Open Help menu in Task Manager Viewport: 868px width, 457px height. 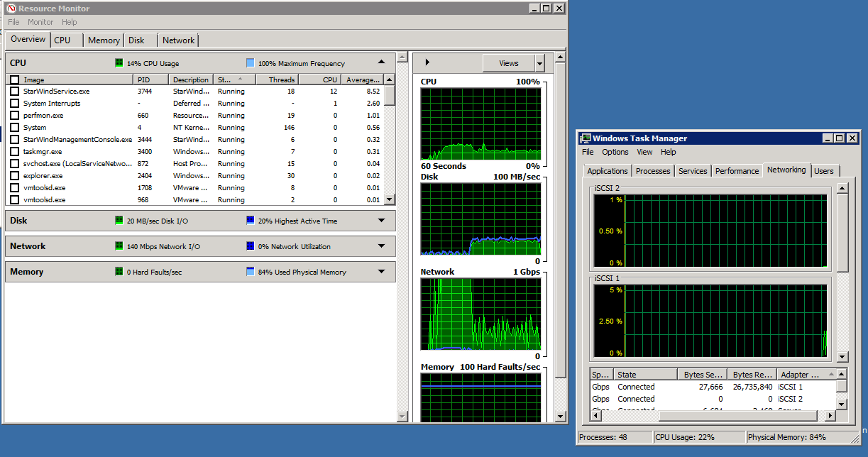[x=669, y=152]
